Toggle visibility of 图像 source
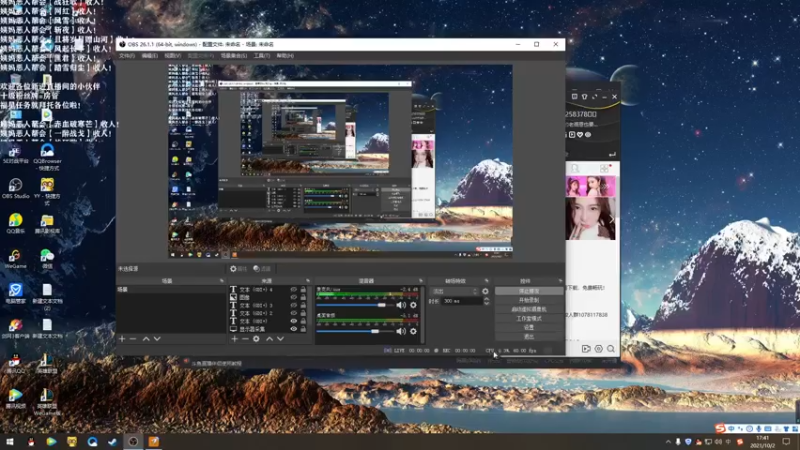Image resolution: width=800 pixels, height=450 pixels. pos(293,297)
